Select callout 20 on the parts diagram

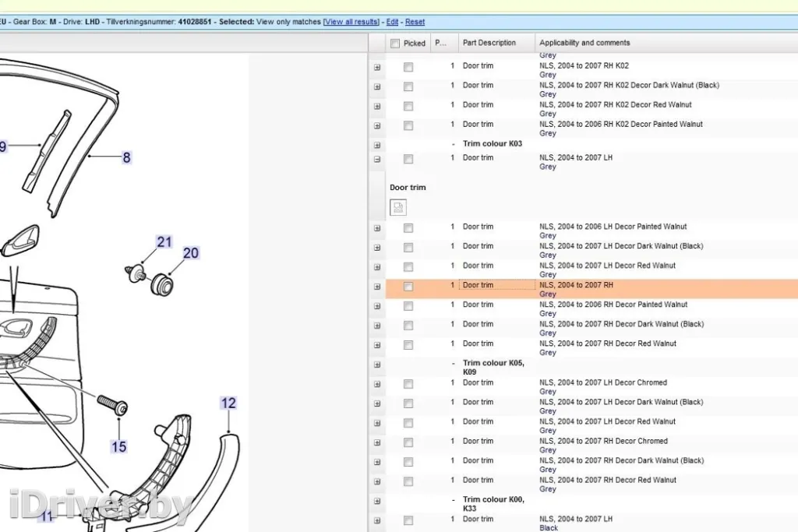tap(191, 253)
